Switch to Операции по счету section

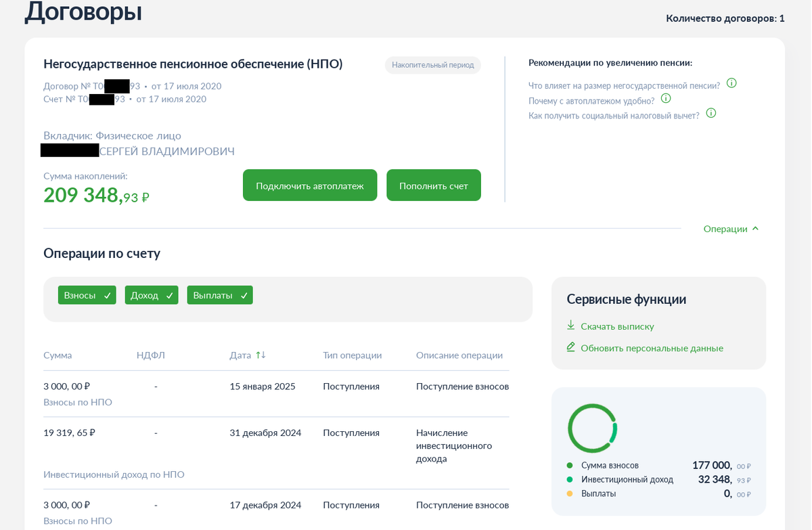click(102, 253)
